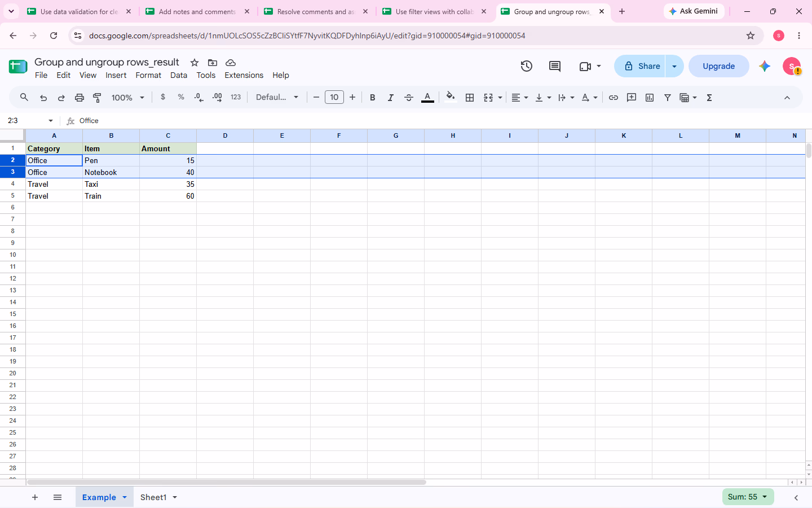Insert a comment from toolbar
812x508 pixels.
point(632,98)
